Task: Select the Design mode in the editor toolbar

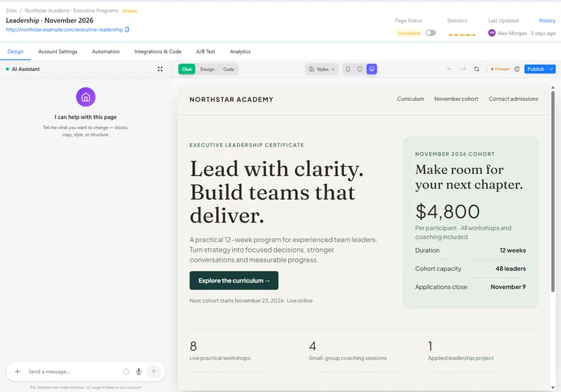Action: coord(207,69)
